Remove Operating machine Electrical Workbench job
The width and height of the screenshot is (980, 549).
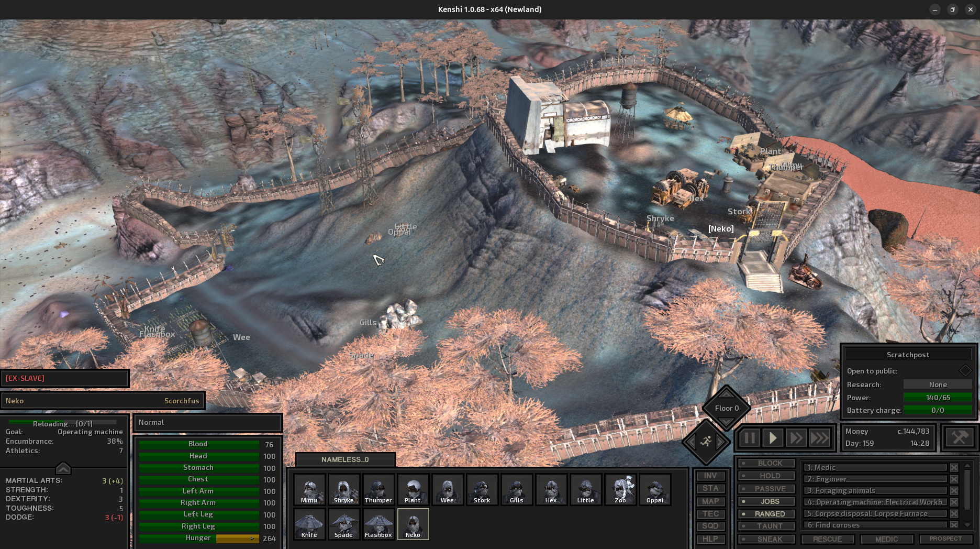pyautogui.click(x=954, y=502)
